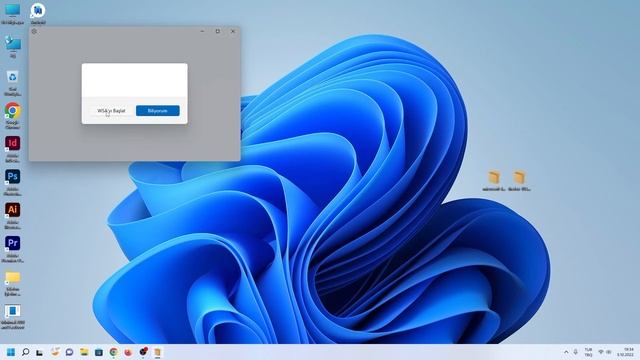
Task: Open the Windows Start menu
Action: click(11, 352)
